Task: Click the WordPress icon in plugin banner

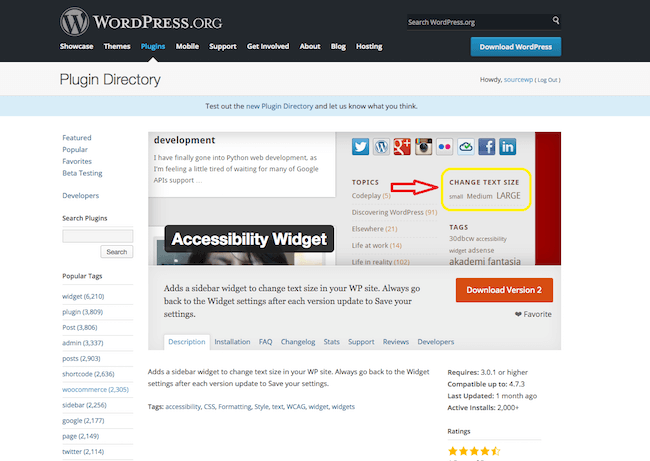Action: [x=381, y=147]
